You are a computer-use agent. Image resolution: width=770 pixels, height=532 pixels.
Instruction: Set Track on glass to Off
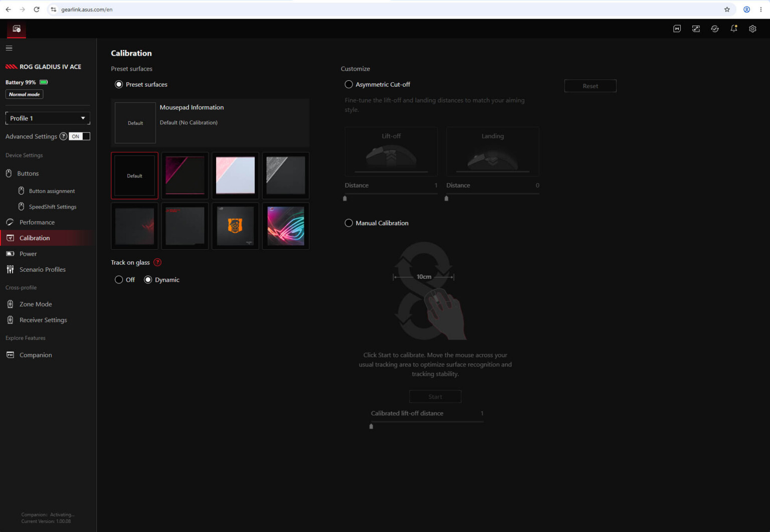[x=119, y=280]
